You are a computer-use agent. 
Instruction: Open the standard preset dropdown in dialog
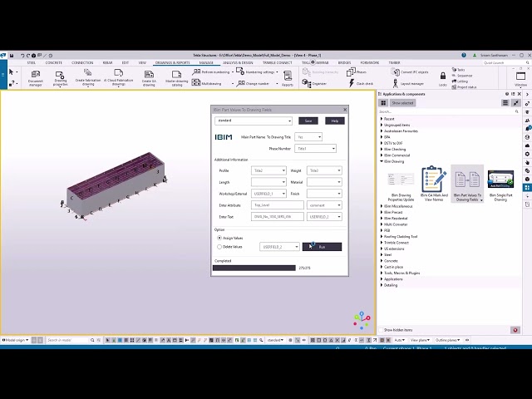(x=254, y=121)
